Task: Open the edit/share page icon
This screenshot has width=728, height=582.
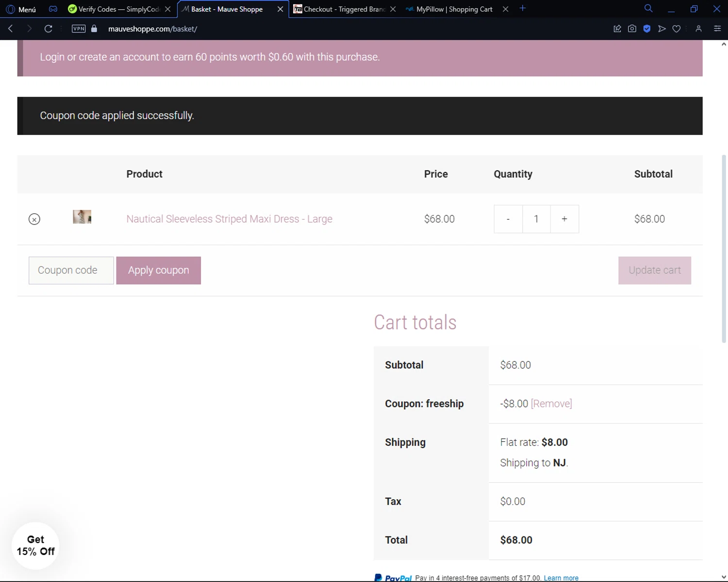Action: click(617, 29)
